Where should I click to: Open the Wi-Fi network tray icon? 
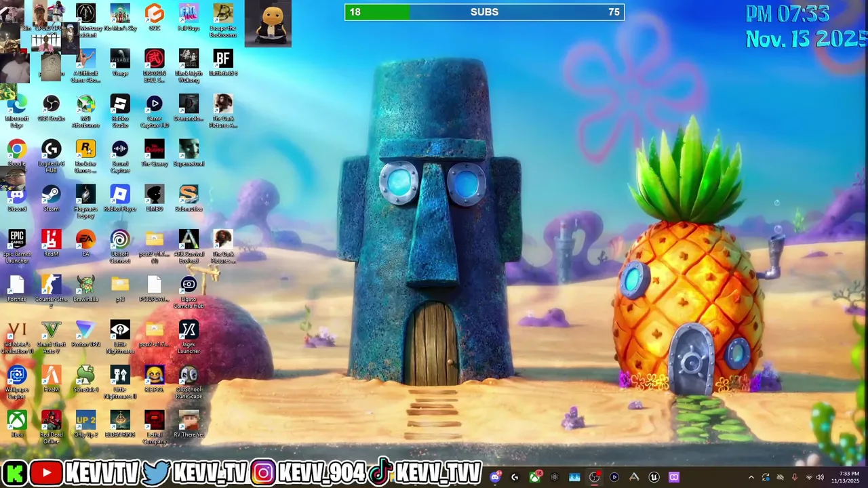pyautogui.click(x=808, y=477)
